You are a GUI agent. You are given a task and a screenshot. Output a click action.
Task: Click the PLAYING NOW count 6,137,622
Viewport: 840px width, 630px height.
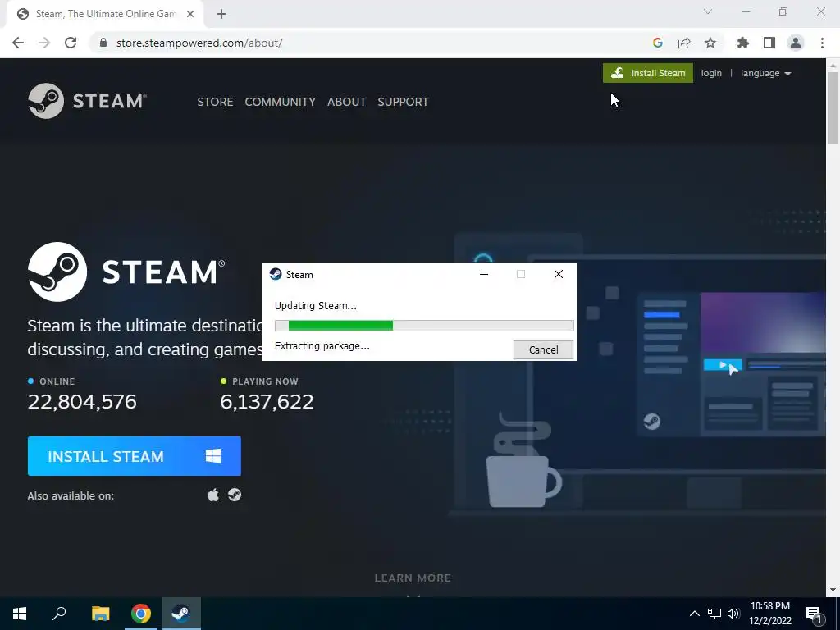click(x=267, y=402)
